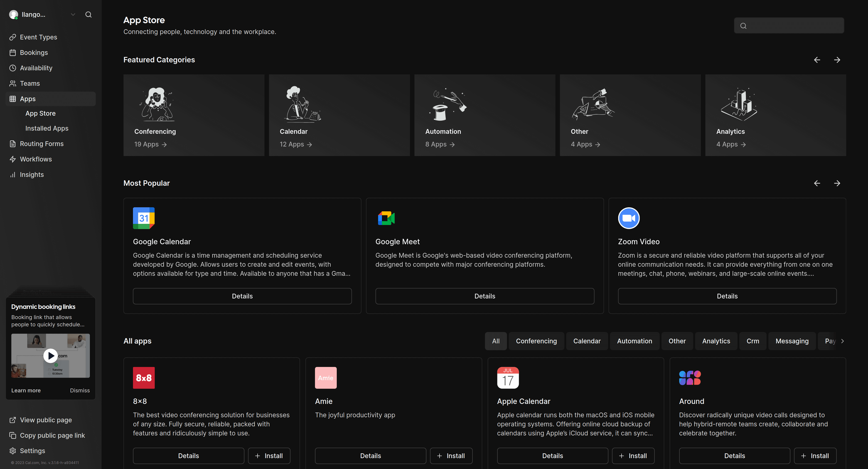The width and height of the screenshot is (868, 469).
Task: Open the user profile dropdown chevron
Action: coord(73,15)
